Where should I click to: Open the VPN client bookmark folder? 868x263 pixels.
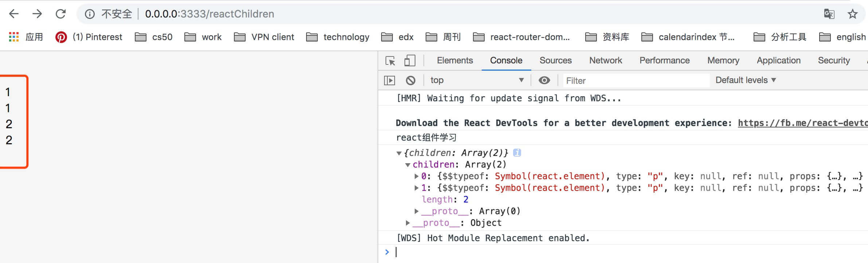(264, 37)
